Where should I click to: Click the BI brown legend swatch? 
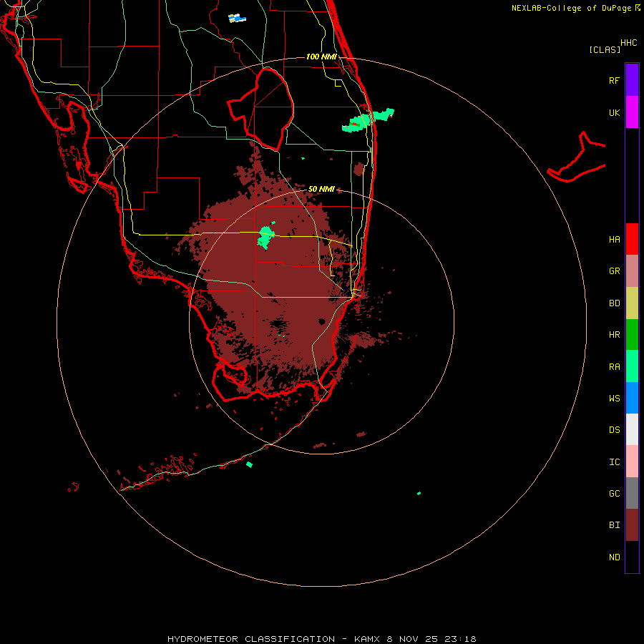click(632, 525)
